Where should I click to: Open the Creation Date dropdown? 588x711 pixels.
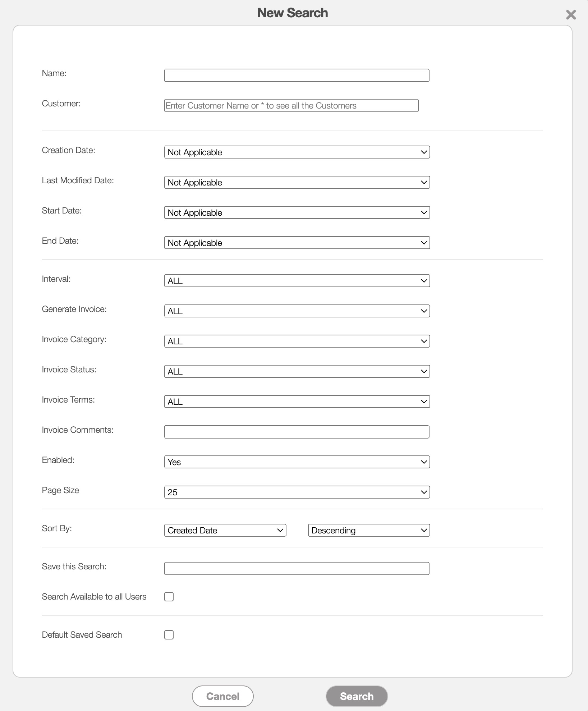click(297, 152)
